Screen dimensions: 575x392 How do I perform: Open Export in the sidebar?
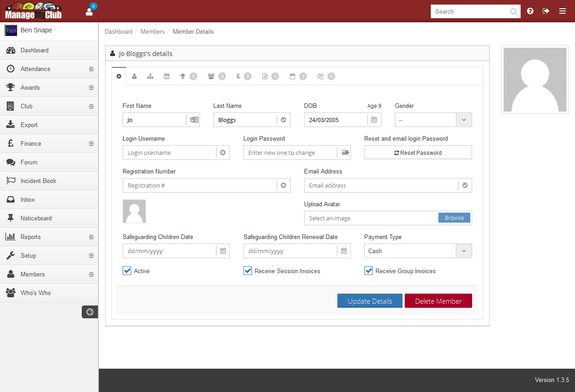[x=49, y=125]
